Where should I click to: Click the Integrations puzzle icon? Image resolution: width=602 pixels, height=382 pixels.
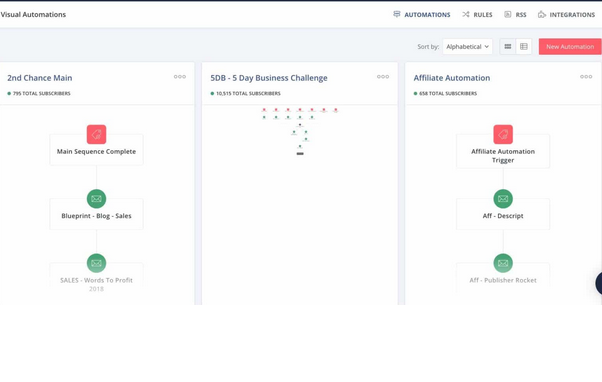point(542,15)
